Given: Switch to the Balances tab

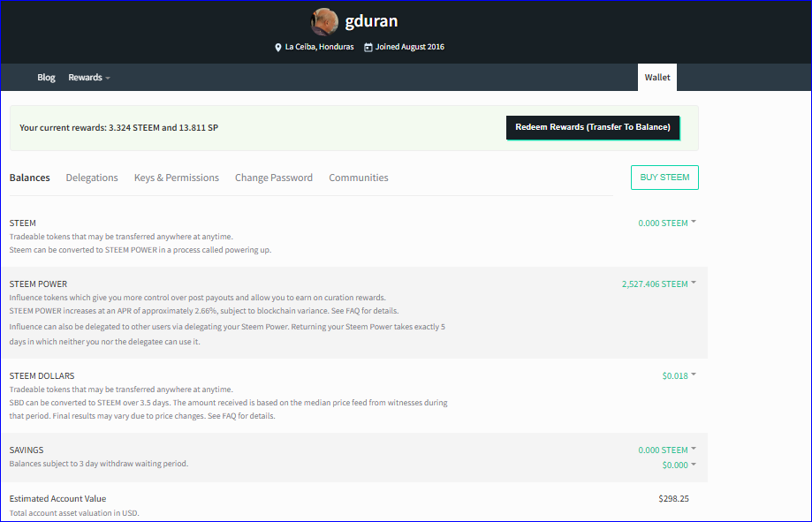Looking at the screenshot, I should tap(29, 178).
